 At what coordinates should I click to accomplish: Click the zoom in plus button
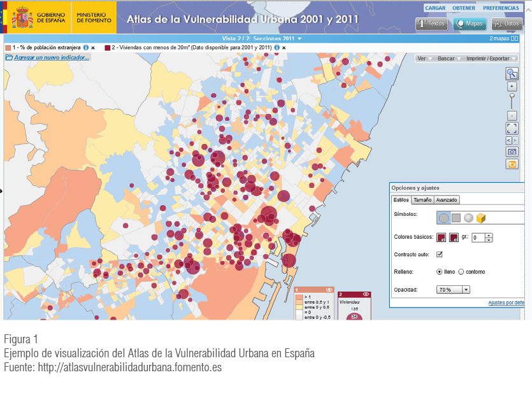click(x=512, y=87)
